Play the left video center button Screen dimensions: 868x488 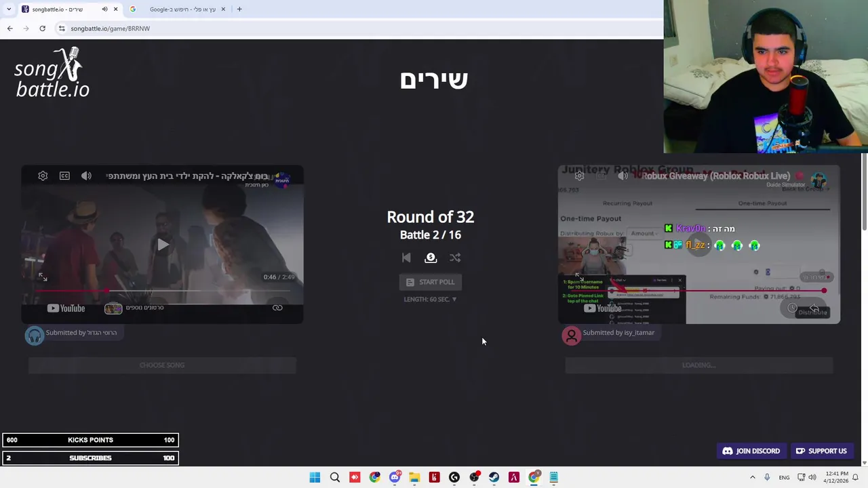pyautogui.click(x=163, y=245)
